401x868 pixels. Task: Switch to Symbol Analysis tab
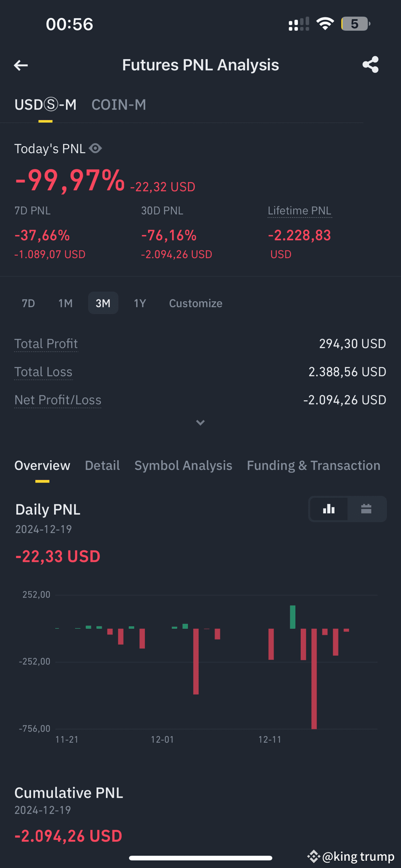coord(183,465)
